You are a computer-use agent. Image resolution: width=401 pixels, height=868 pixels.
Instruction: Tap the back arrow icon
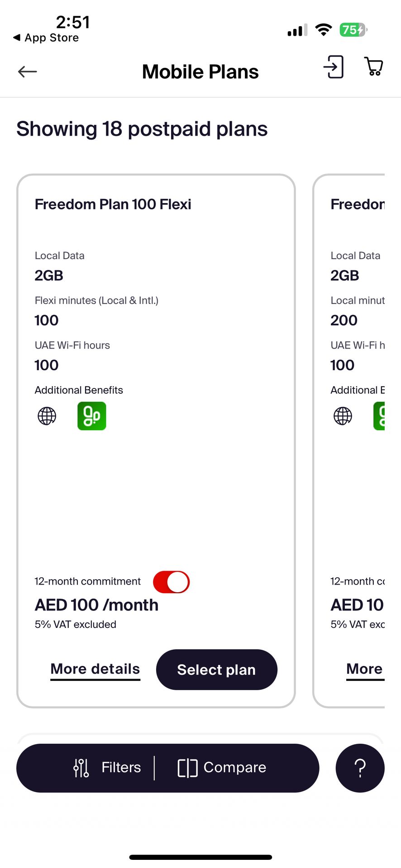point(28,71)
